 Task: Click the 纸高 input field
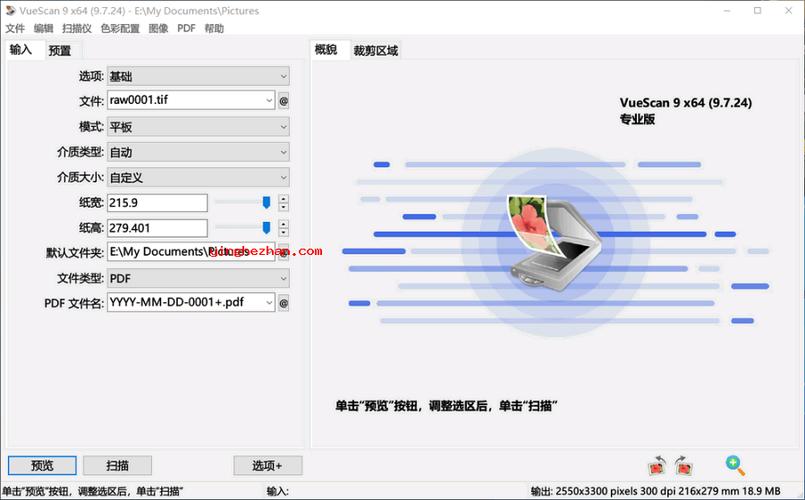point(157,228)
